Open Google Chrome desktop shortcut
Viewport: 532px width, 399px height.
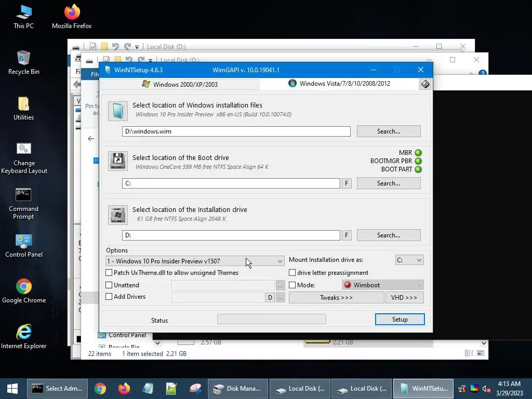24,291
